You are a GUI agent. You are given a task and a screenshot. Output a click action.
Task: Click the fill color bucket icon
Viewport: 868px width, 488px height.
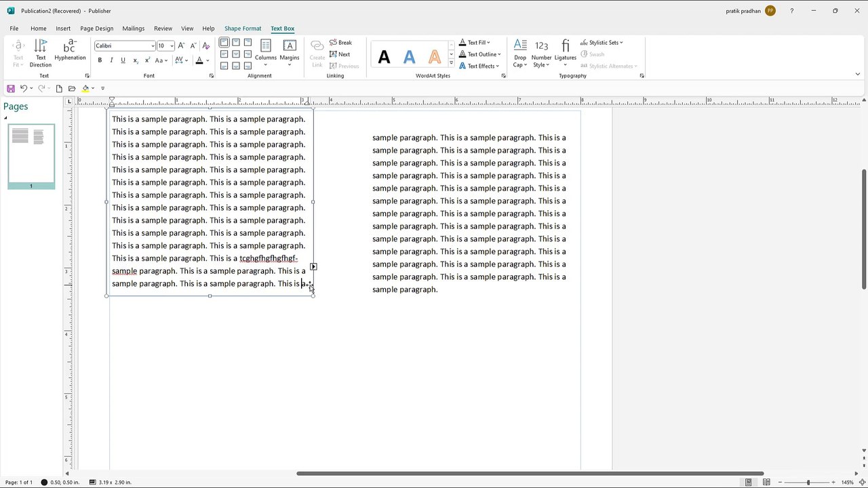pos(85,89)
